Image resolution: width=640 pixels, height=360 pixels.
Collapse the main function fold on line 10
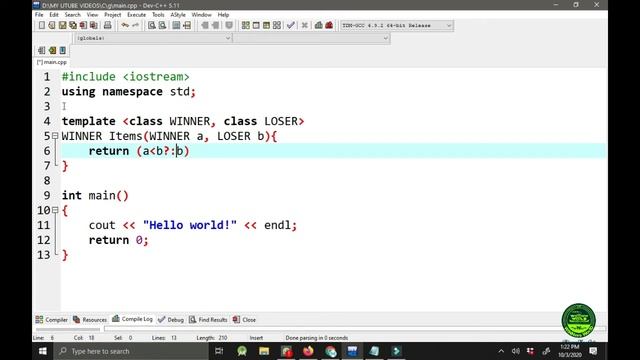coord(55,210)
